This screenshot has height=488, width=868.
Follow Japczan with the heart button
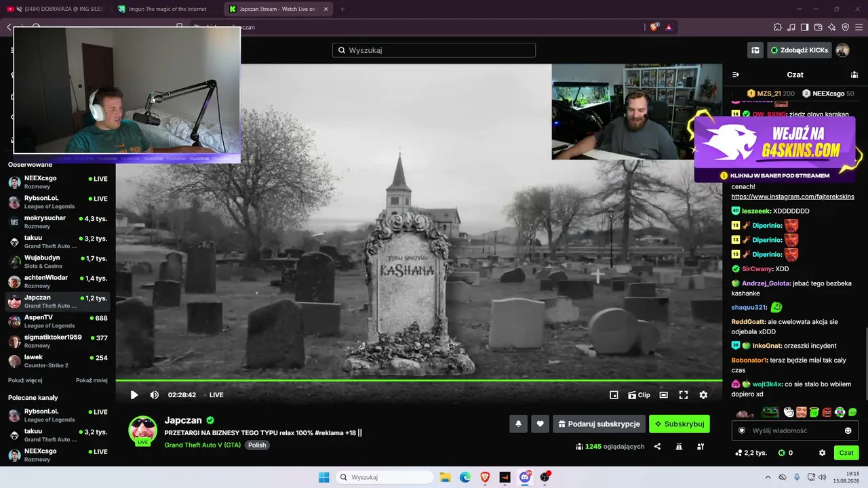(540, 424)
